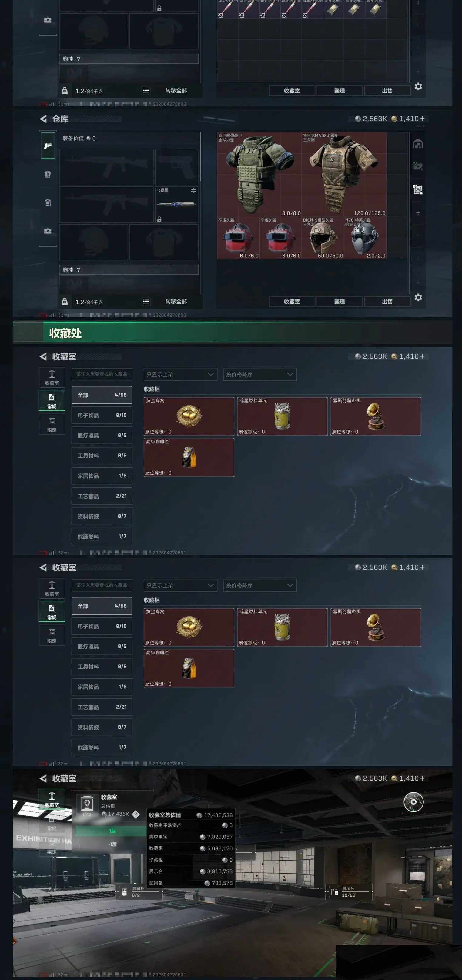
Task: Open the 展示台 18/20 marker
Action: click(x=349, y=892)
